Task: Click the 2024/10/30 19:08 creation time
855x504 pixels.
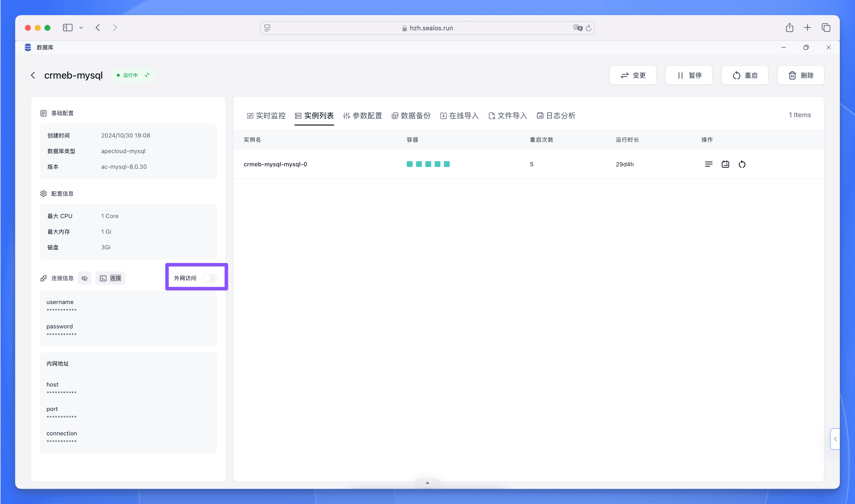Action: coord(125,136)
